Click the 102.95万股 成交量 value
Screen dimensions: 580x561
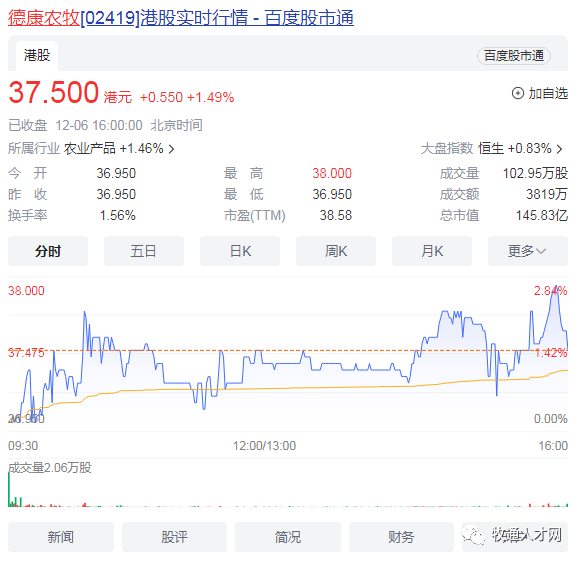(535, 173)
